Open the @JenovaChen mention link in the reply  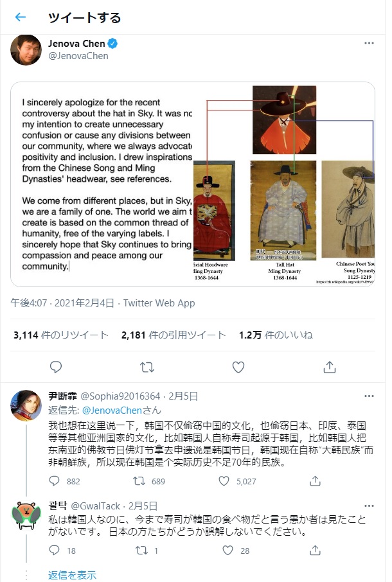click(x=112, y=410)
